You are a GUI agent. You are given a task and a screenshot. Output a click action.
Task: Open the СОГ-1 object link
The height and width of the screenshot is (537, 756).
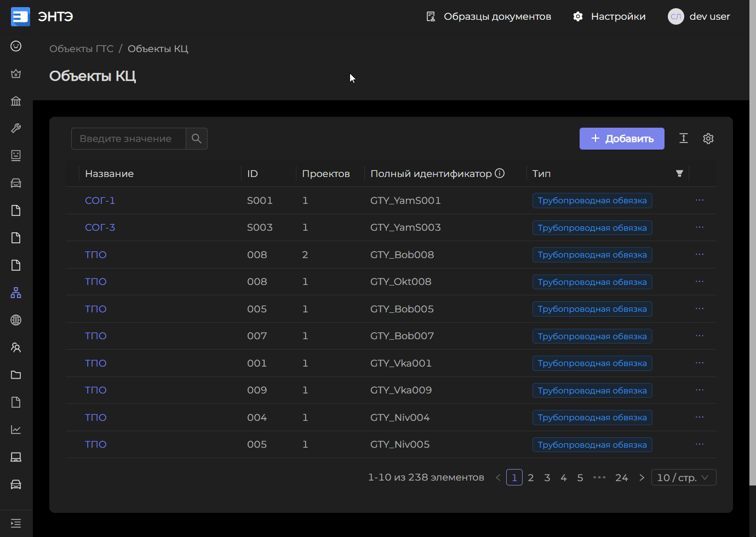pyautogui.click(x=100, y=200)
